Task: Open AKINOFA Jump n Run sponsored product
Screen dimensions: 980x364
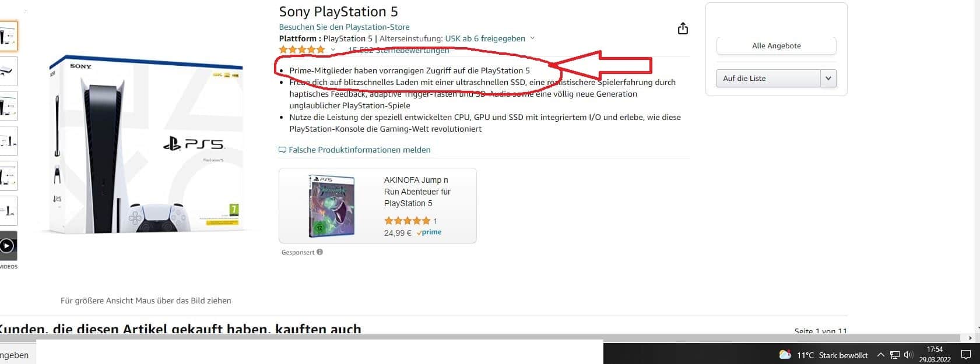Action: click(x=417, y=192)
